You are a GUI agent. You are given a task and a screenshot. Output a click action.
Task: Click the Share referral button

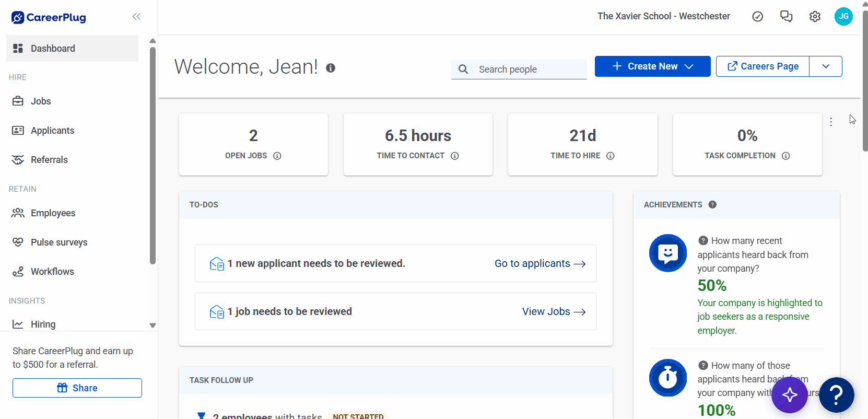(x=77, y=388)
